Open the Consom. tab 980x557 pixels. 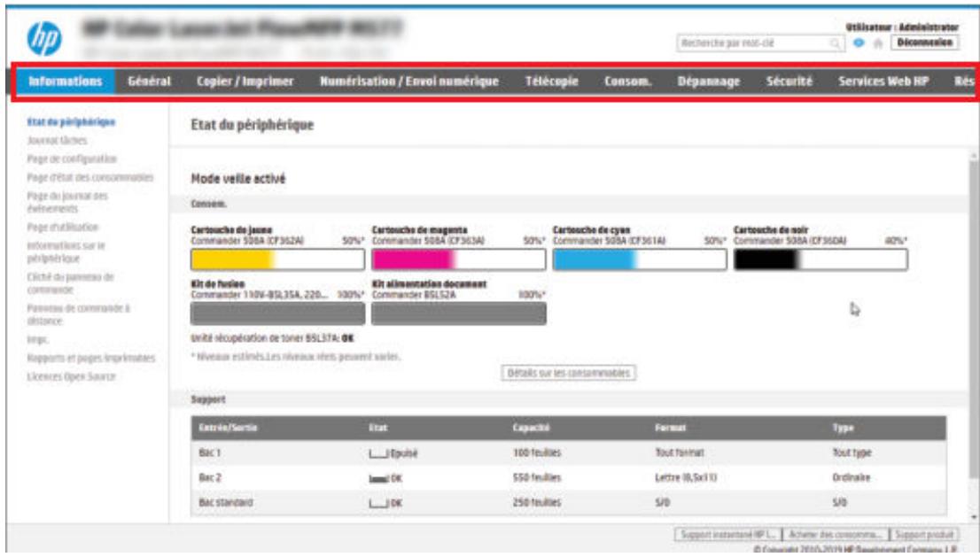627,81
